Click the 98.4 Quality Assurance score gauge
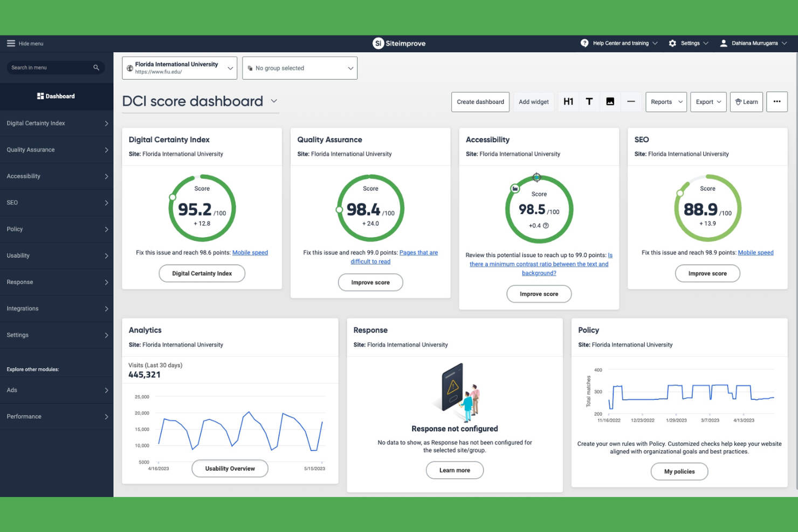Screen dimensions: 798x532 click(370, 208)
